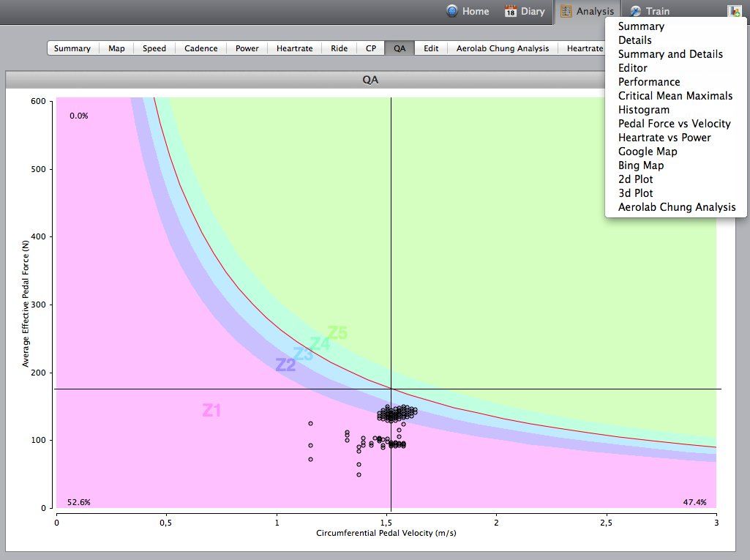Select 3d Plot menu entry
The height and width of the screenshot is (560, 750).
(x=635, y=193)
